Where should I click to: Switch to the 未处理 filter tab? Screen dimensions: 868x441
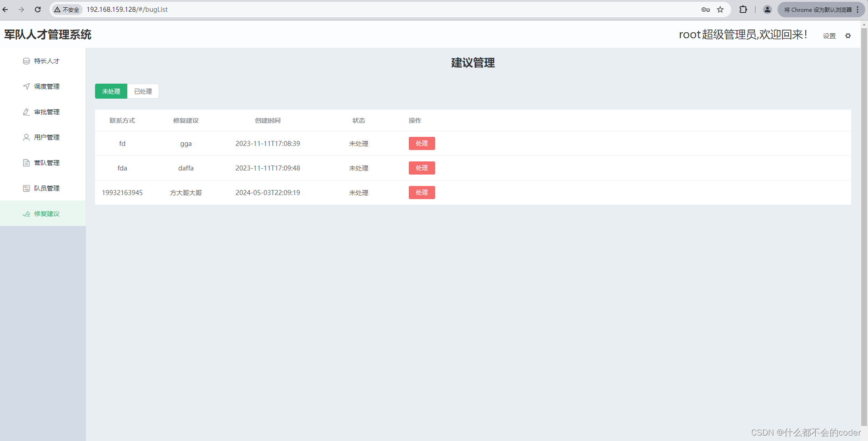click(x=111, y=91)
